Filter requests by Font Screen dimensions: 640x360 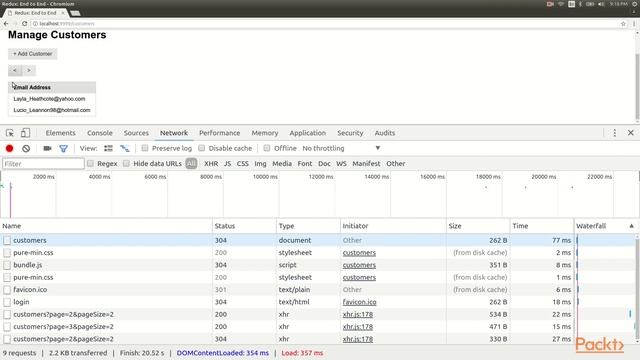pyautogui.click(x=305, y=164)
